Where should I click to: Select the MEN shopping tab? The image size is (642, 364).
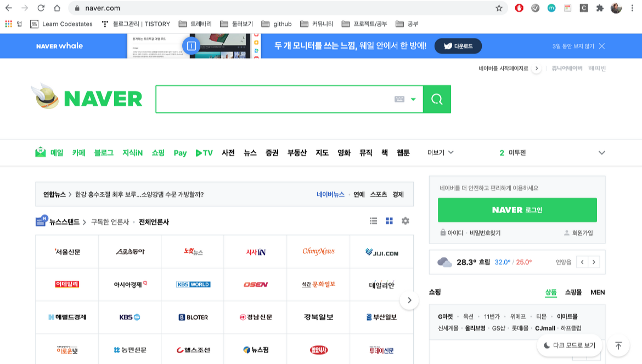tap(598, 292)
